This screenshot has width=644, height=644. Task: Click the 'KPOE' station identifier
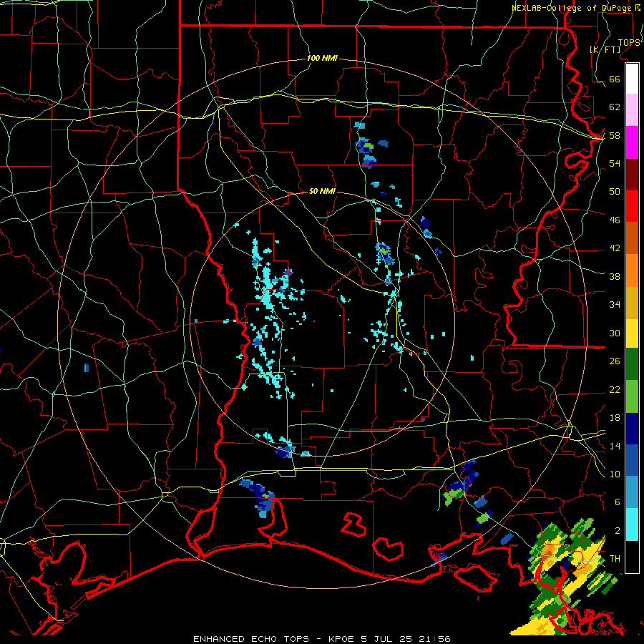click(343, 639)
